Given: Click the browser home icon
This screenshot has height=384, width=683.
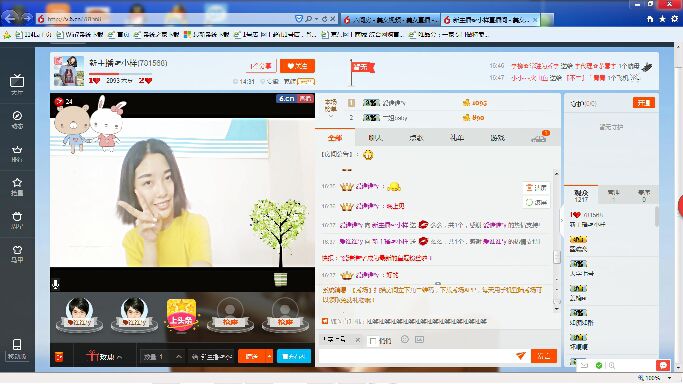Looking at the screenshot, I should pos(650,19).
